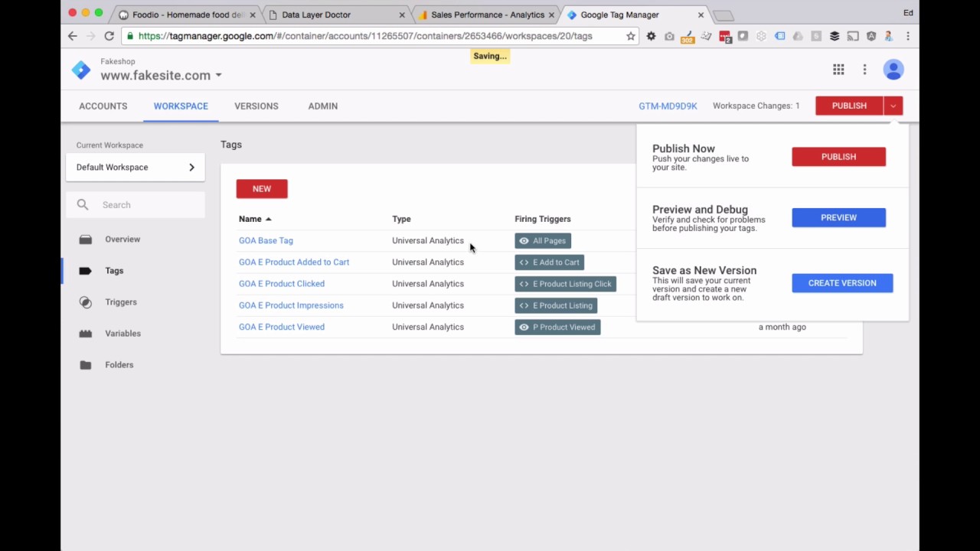The height and width of the screenshot is (551, 980).
Task: Open GOA E Product Viewed tag
Action: [282, 327]
